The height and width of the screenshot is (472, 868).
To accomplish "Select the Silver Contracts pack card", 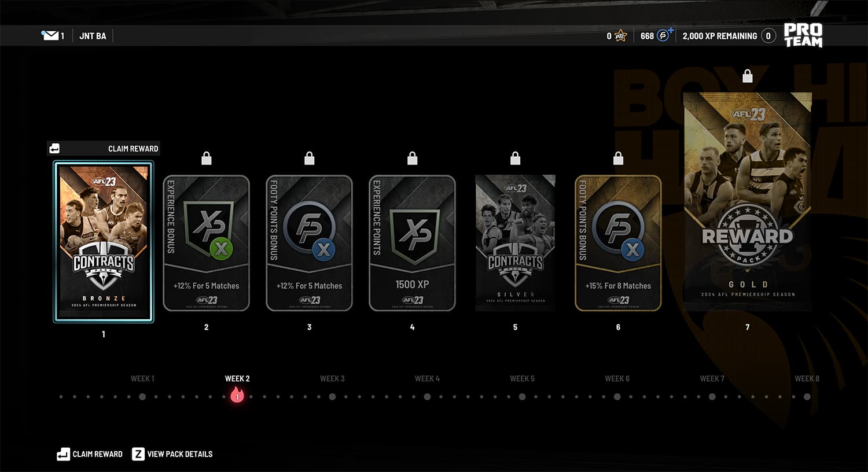I will click(x=516, y=243).
